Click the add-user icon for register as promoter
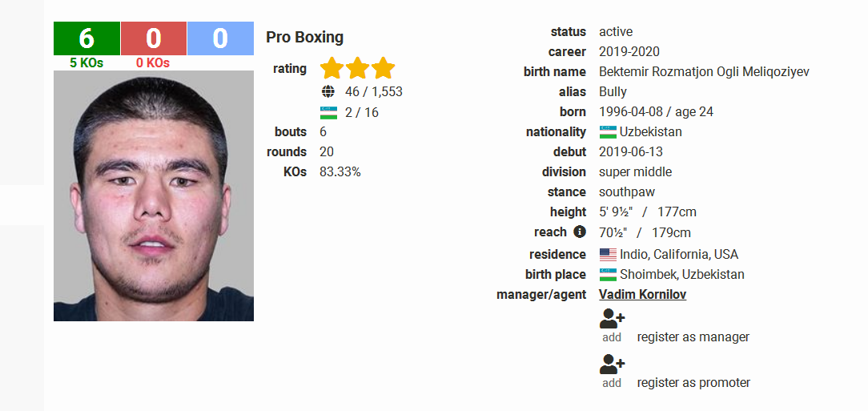868x411 pixels. (612, 364)
